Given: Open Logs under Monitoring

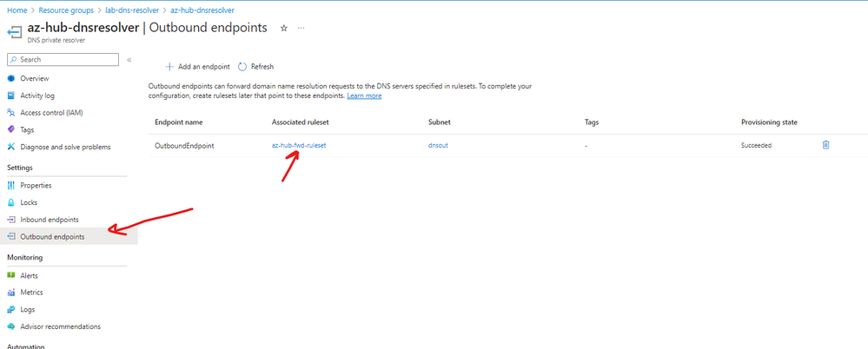Looking at the screenshot, I should (x=28, y=309).
